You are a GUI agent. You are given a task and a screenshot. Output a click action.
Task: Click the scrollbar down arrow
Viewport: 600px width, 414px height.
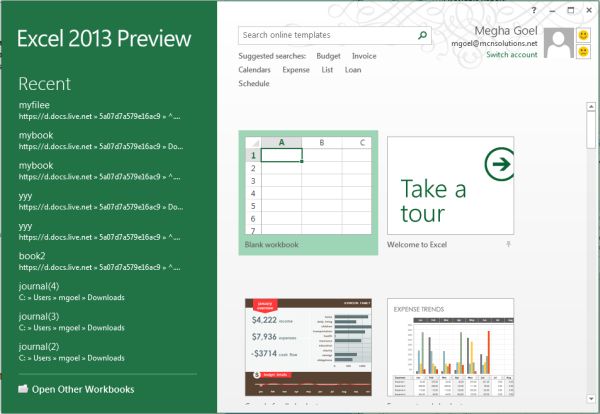tap(591, 399)
